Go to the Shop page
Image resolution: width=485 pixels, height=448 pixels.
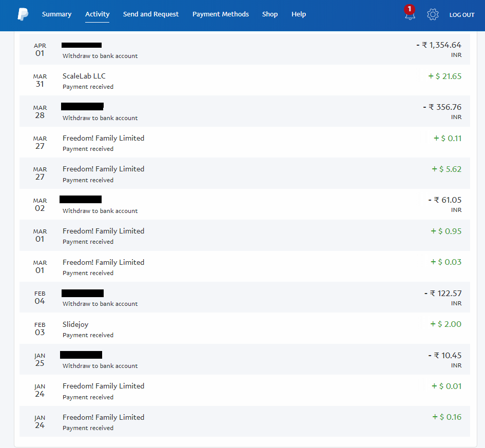[270, 14]
